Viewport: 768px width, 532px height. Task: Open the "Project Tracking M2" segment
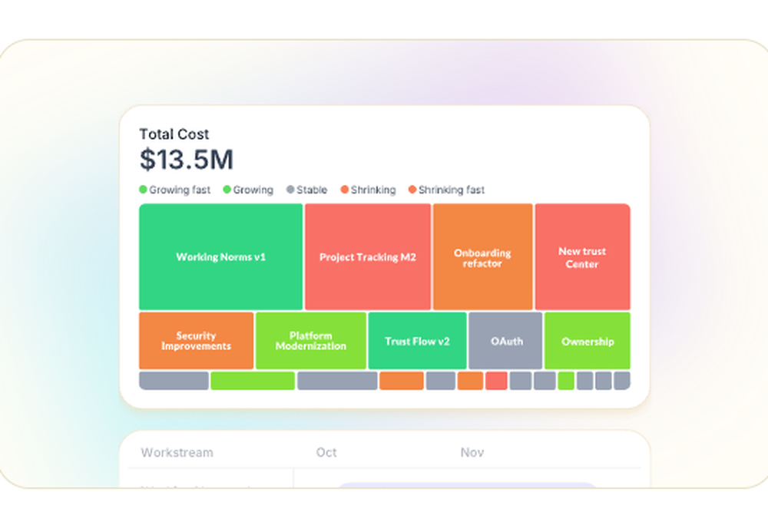tap(368, 256)
